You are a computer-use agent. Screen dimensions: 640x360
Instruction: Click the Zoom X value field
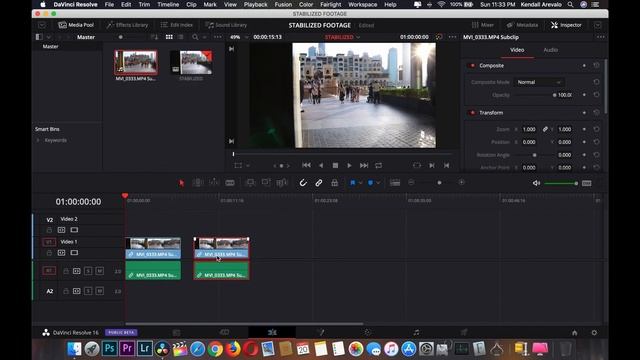(x=529, y=129)
